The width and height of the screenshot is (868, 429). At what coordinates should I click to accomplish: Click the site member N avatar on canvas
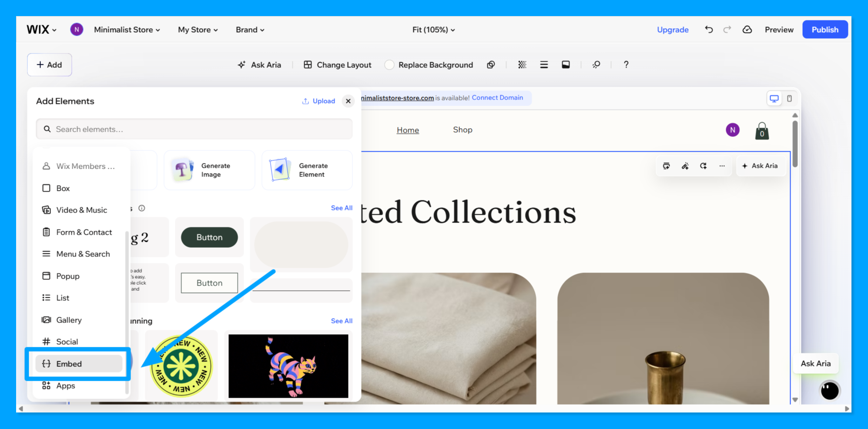(x=733, y=130)
